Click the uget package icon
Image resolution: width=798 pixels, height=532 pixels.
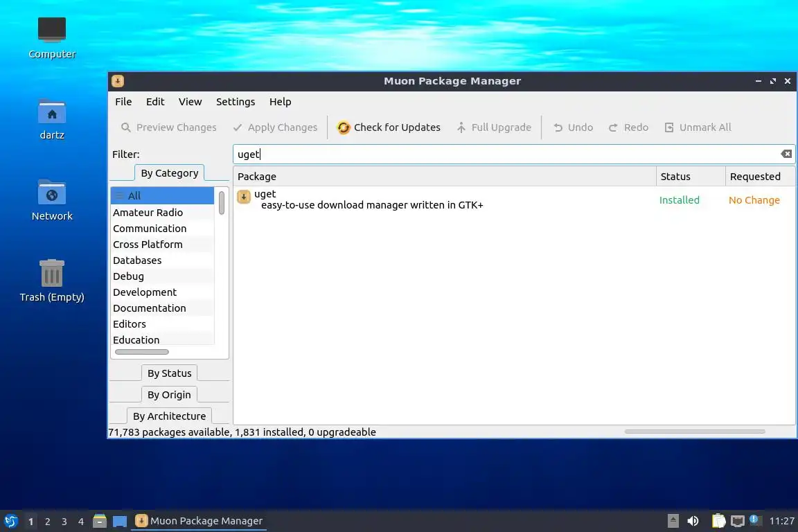pos(244,197)
